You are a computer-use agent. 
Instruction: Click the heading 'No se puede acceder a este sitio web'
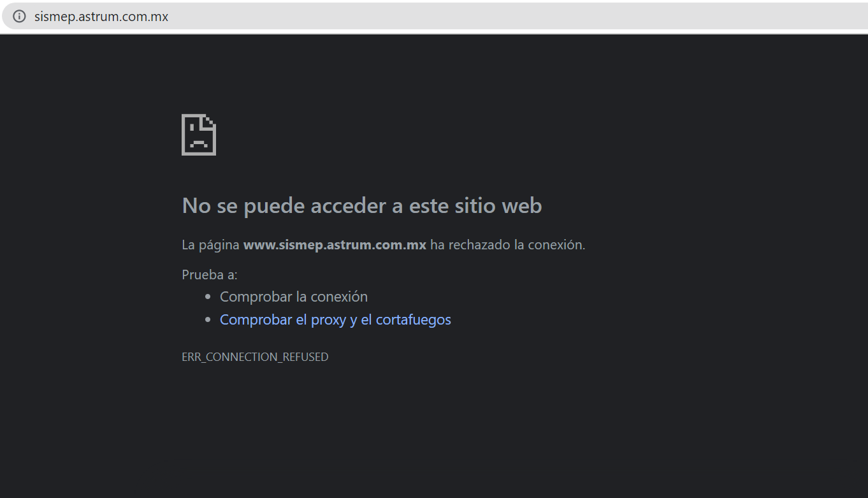point(362,205)
